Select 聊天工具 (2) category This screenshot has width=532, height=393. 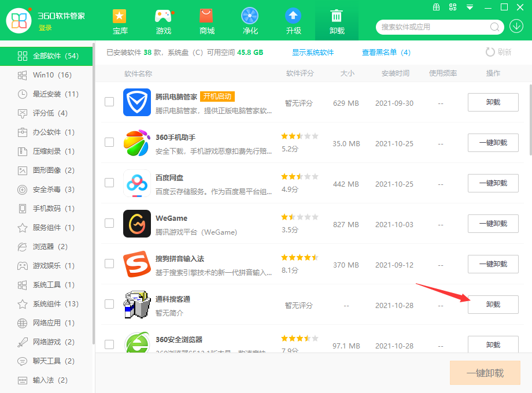(x=46, y=361)
